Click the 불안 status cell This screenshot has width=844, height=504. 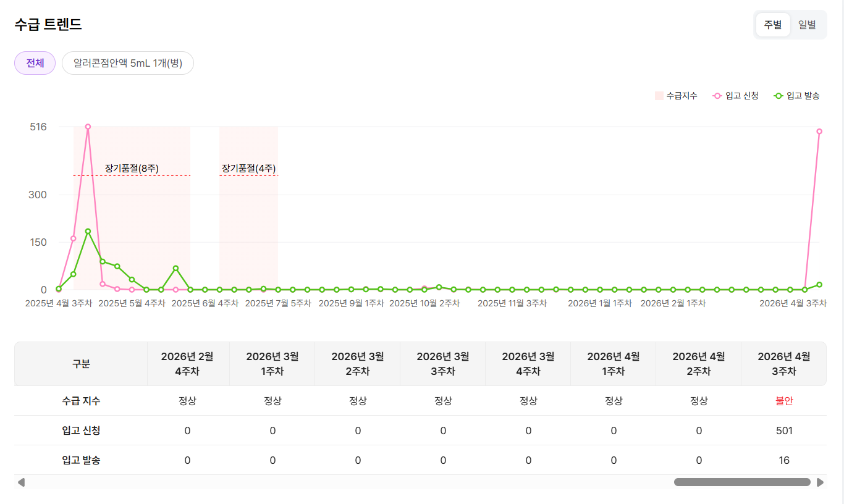(783, 401)
